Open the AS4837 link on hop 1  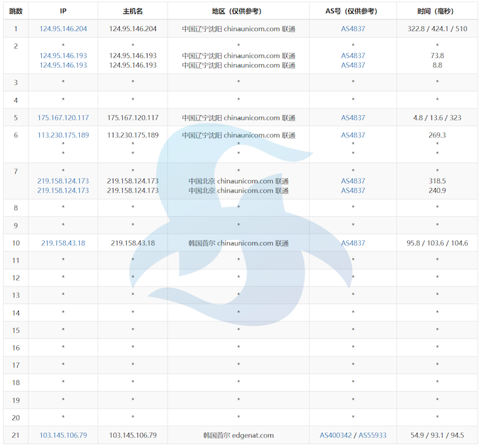coord(352,28)
